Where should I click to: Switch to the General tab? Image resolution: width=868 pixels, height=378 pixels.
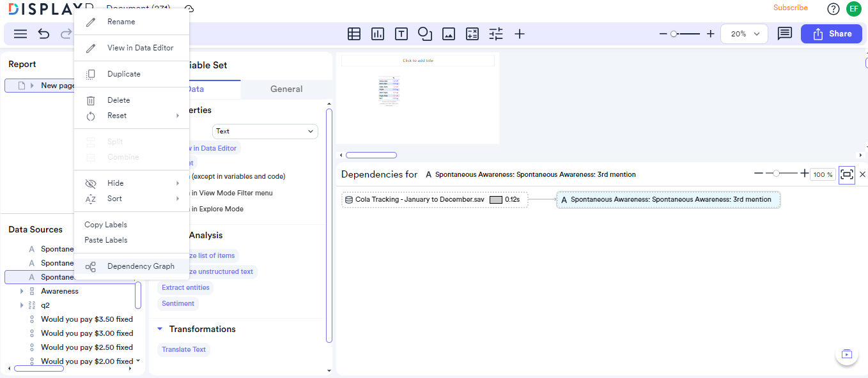[x=286, y=89]
